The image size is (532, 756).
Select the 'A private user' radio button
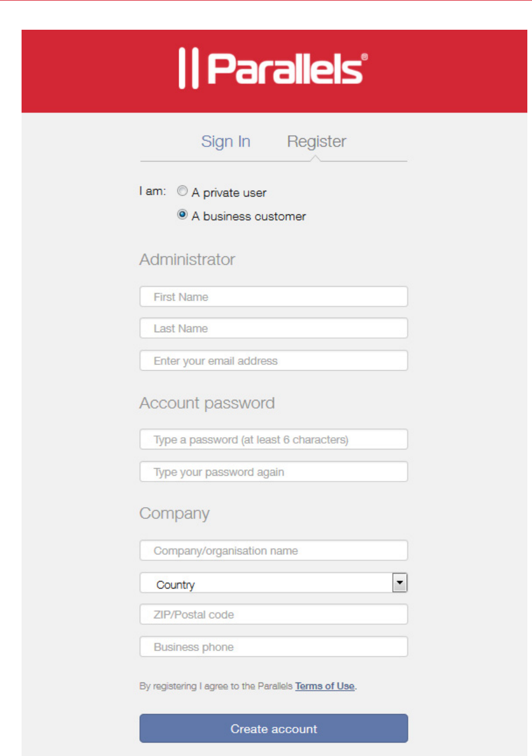click(182, 191)
